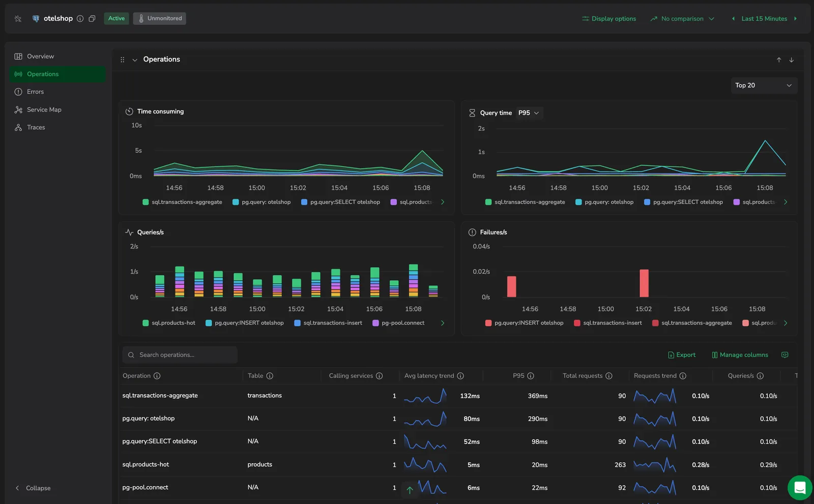Image resolution: width=814 pixels, height=504 pixels.
Task: Move the Operations section down
Action: pyautogui.click(x=792, y=60)
